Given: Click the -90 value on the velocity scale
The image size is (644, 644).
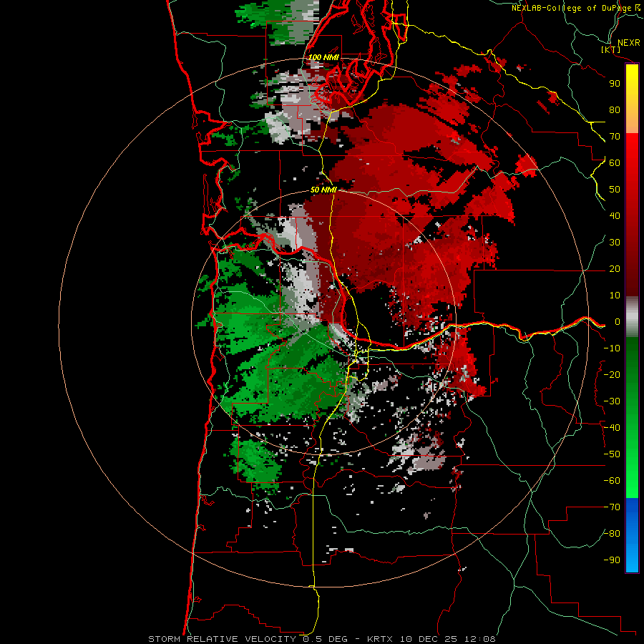Looking at the screenshot, I should 612,560.
